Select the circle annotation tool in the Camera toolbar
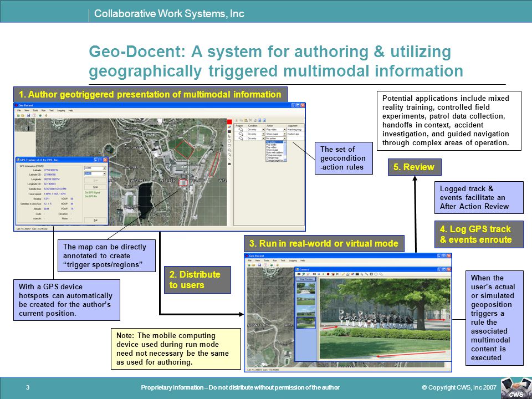 tap(376, 274)
